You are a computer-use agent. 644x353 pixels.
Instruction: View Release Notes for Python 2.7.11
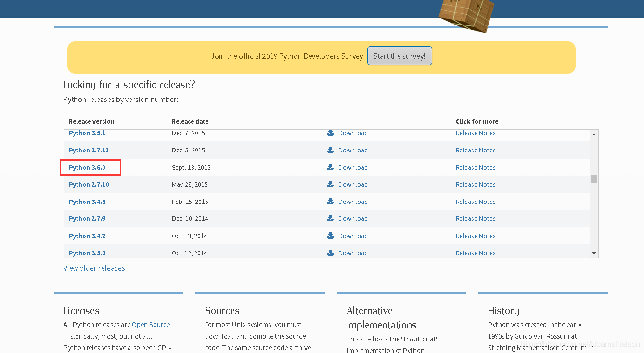tap(476, 150)
